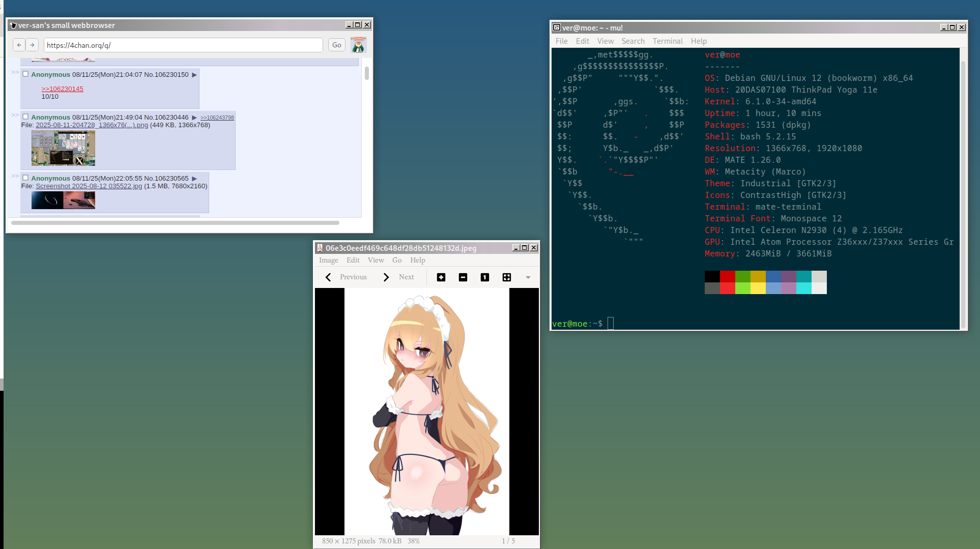Viewport: 980px width, 549px height.
Task: Zoom out in the image viewer toolbar
Action: (x=463, y=277)
